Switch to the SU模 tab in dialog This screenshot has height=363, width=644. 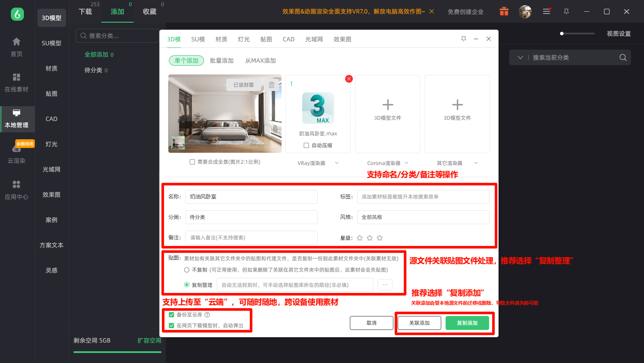tap(198, 39)
